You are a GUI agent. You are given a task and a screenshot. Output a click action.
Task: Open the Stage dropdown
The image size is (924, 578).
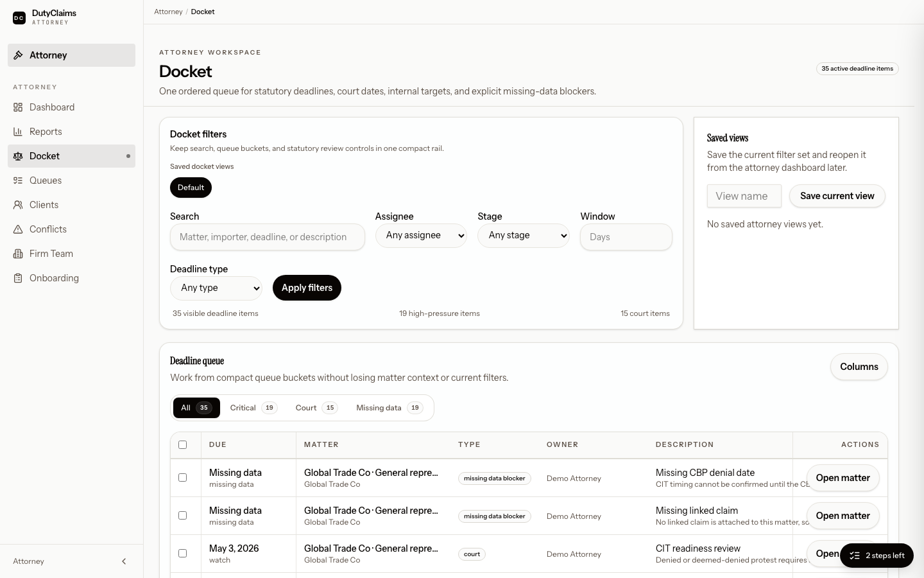tap(524, 236)
